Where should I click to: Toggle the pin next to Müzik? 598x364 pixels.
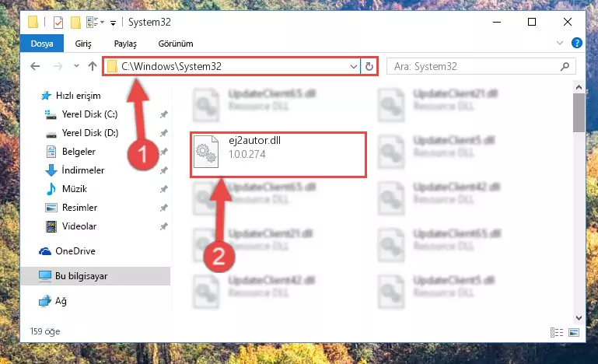click(x=163, y=189)
